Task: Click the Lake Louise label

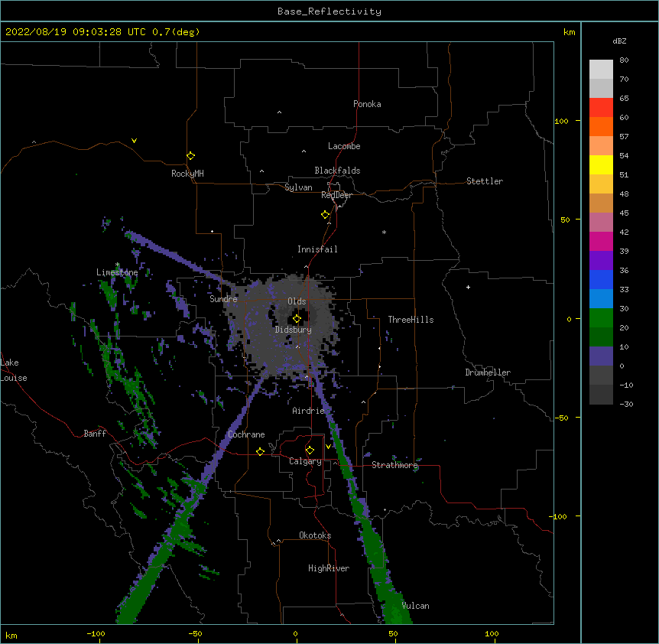Action: (14, 370)
